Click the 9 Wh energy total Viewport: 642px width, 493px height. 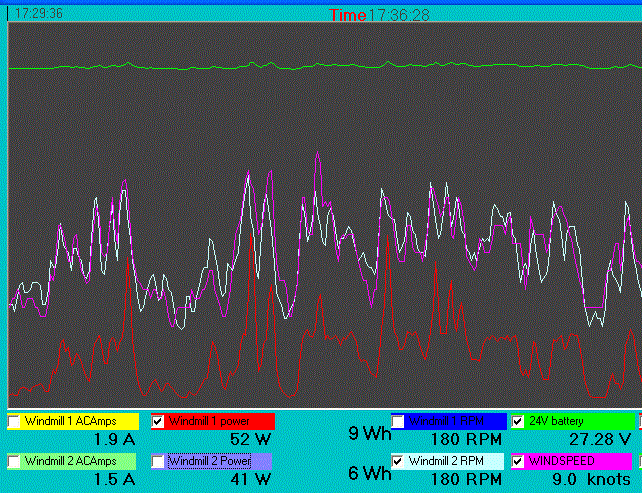coord(369,434)
